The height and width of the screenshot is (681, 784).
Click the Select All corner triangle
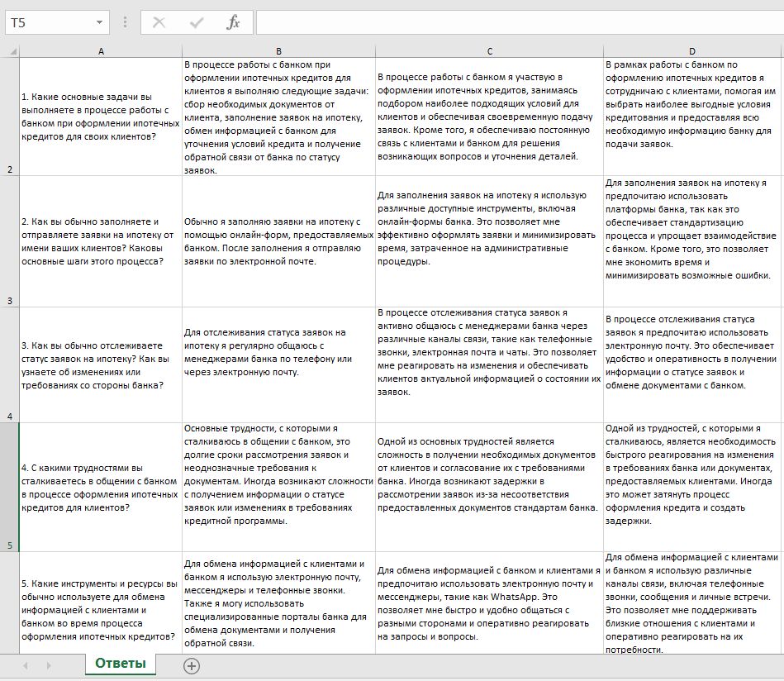[x=10, y=50]
